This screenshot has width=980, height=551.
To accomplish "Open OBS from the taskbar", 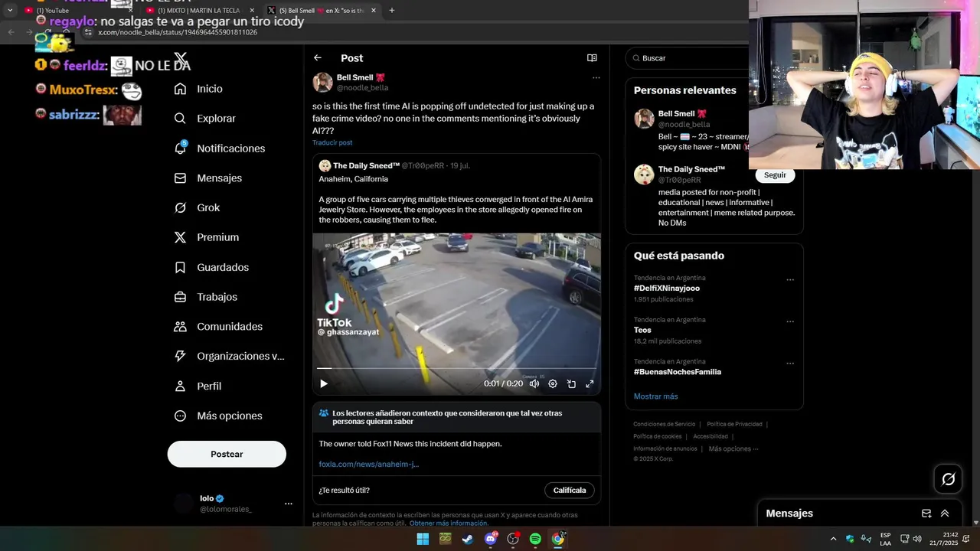I will coord(513,539).
